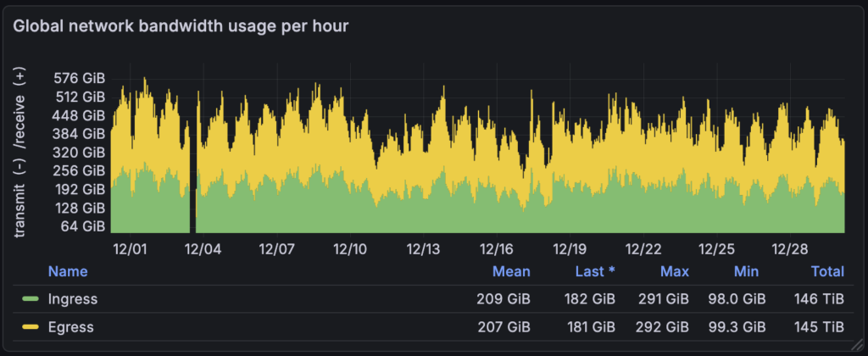The width and height of the screenshot is (868, 356).
Task: Click the 12/16 date label on the x-axis
Action: tap(496, 249)
